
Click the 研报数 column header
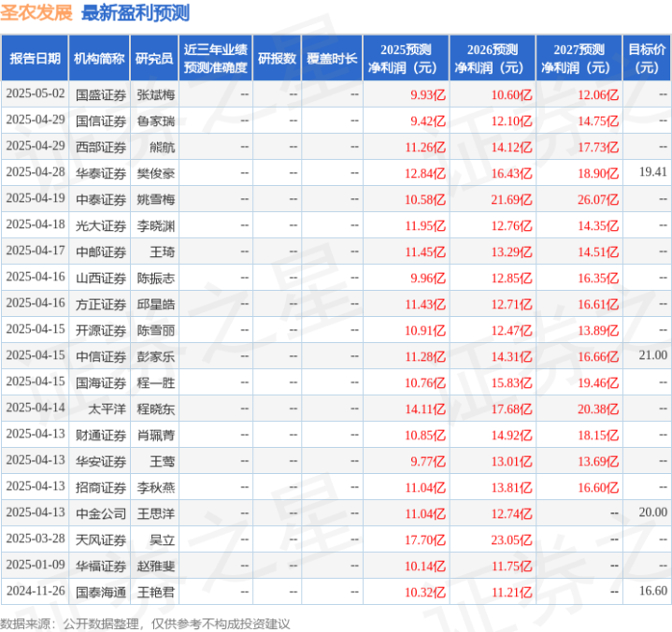pyautogui.click(x=277, y=58)
